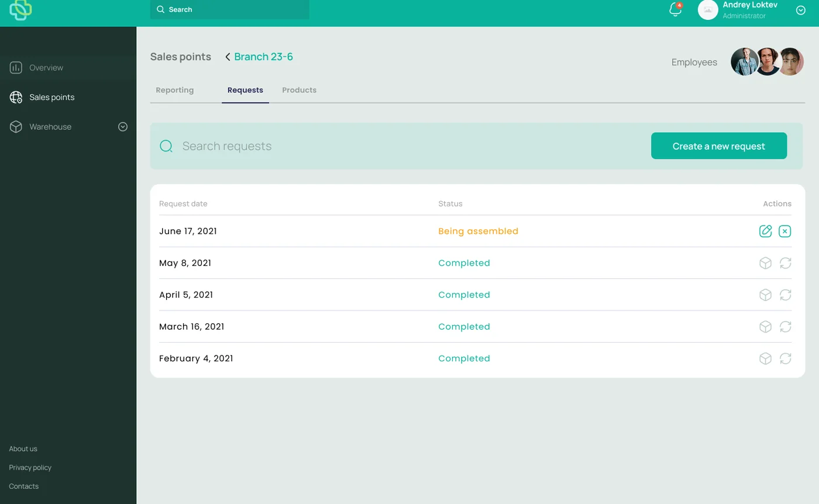Click the Actions column header
This screenshot has height=504, width=819.
click(777, 203)
